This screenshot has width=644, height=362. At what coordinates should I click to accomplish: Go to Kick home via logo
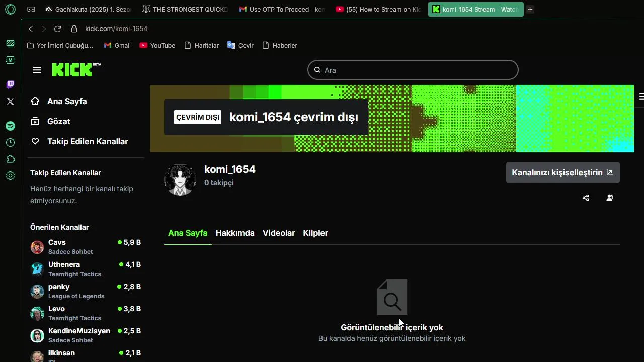[76, 70]
